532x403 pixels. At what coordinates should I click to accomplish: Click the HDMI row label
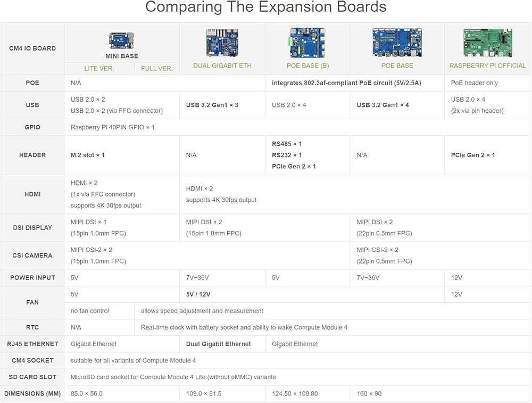(x=32, y=194)
